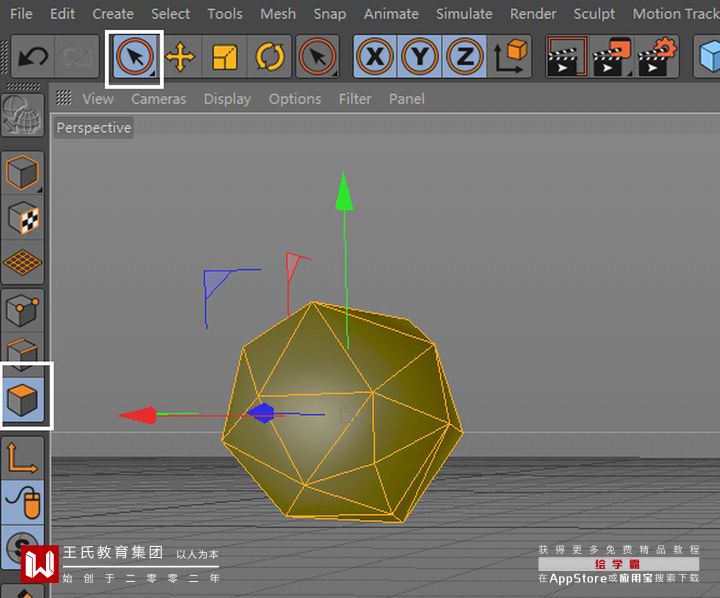The width and height of the screenshot is (720, 598).
Task: Click the greyed Redo icon
Action: 77,57
